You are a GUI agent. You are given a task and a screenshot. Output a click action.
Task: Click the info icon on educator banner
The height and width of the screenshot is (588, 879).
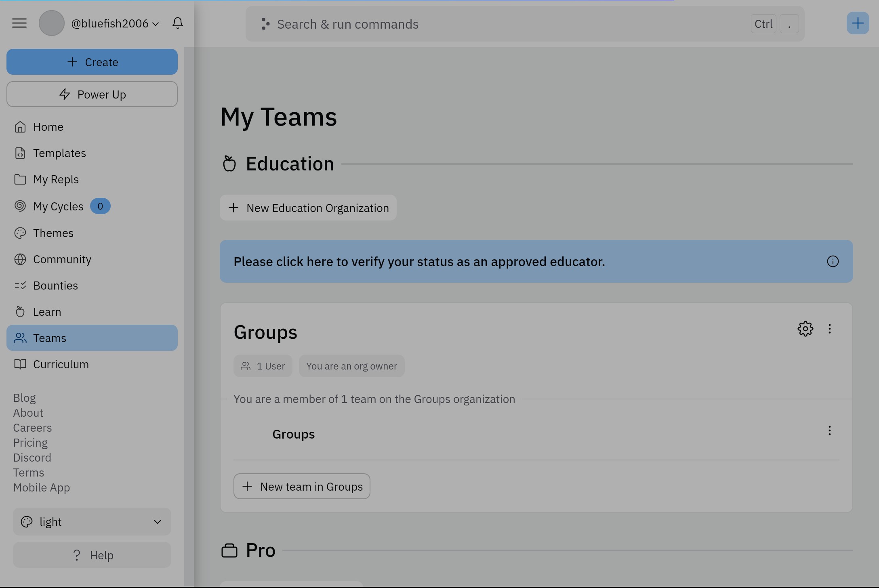(833, 262)
